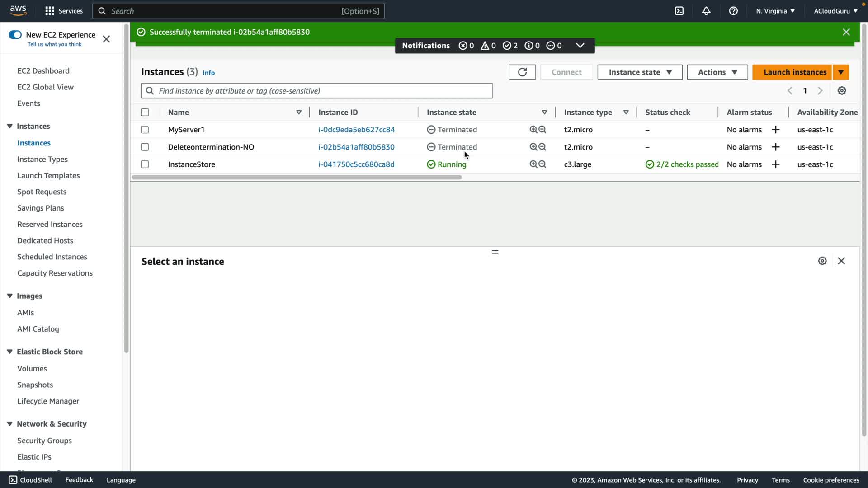868x488 pixels.
Task: Open table preferences gear icon near pagination
Action: (842, 91)
